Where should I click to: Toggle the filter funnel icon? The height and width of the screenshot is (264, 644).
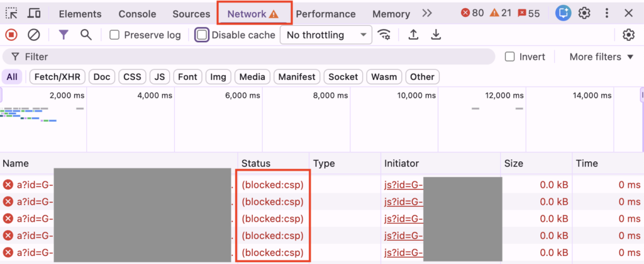(64, 35)
